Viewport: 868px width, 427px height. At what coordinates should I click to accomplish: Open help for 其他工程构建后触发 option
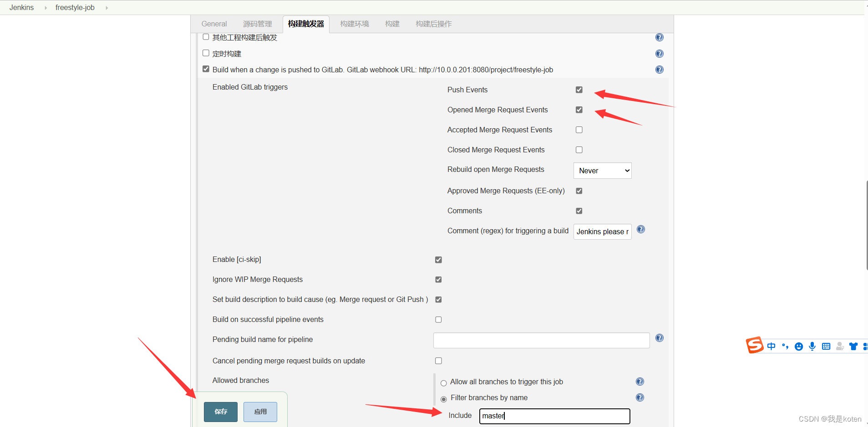[x=659, y=37]
